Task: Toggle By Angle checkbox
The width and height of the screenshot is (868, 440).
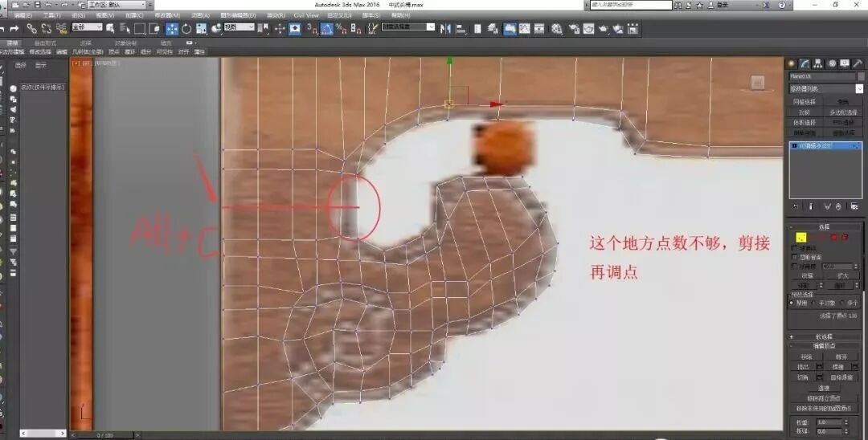Action: [x=795, y=267]
